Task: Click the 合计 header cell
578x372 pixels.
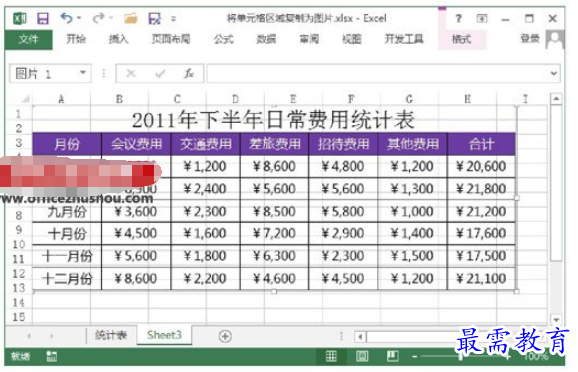Action: pos(481,144)
